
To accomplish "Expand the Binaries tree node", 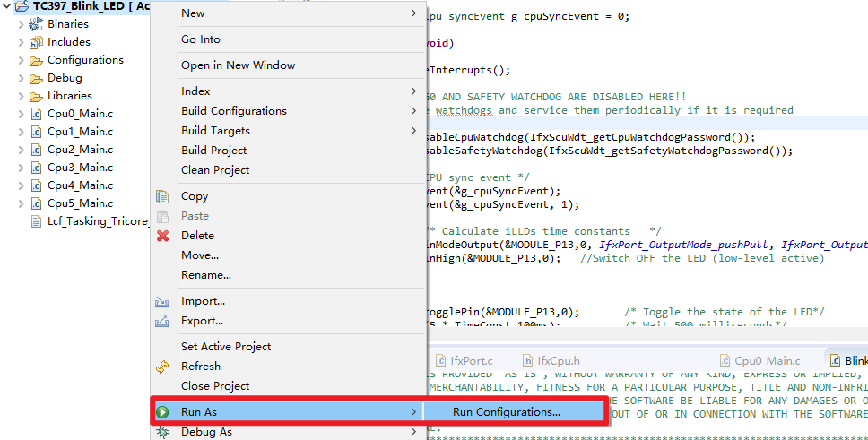I will click(21, 24).
